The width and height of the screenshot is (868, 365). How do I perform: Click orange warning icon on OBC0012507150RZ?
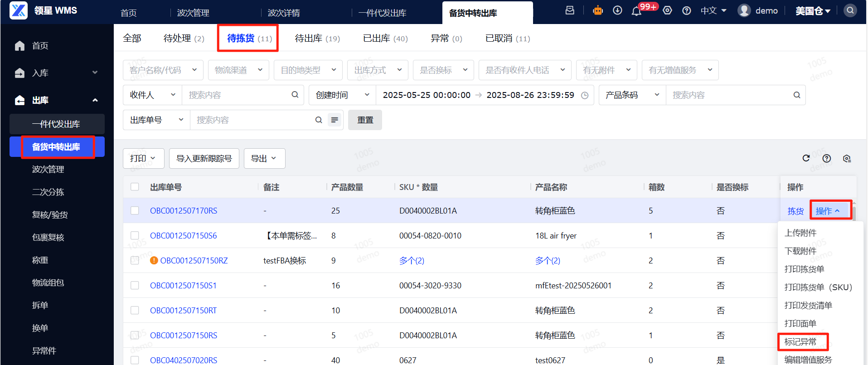[x=154, y=260]
